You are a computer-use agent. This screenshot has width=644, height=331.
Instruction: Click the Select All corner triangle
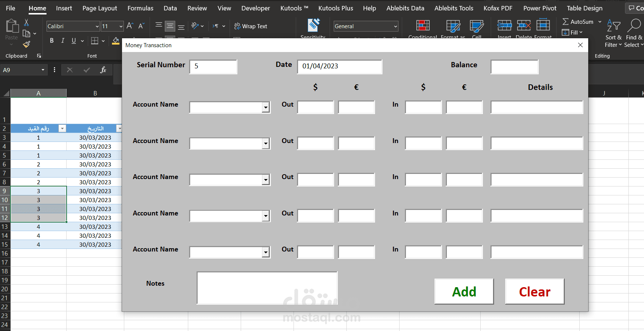coord(6,93)
